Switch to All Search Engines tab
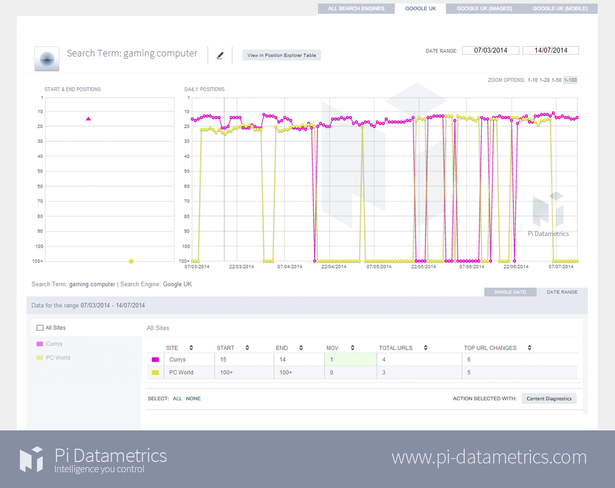Image resolution: width=615 pixels, height=488 pixels. [356, 8]
